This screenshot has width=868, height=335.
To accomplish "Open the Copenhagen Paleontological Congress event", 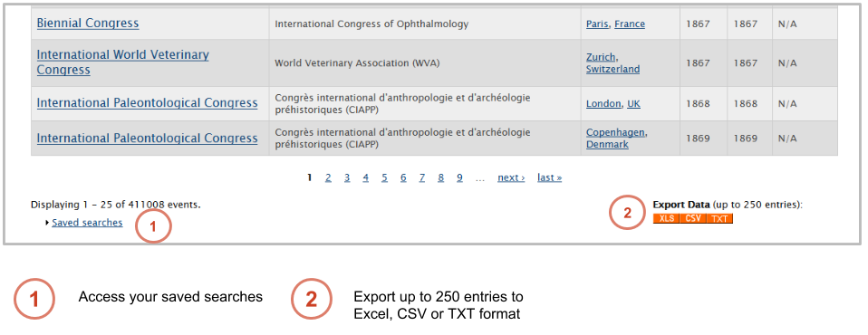I will [x=148, y=139].
